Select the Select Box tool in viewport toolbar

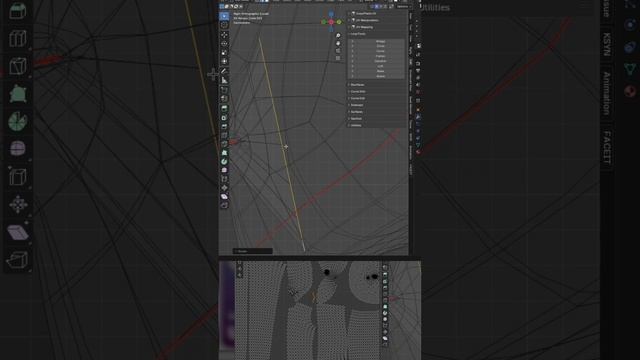click(224, 16)
